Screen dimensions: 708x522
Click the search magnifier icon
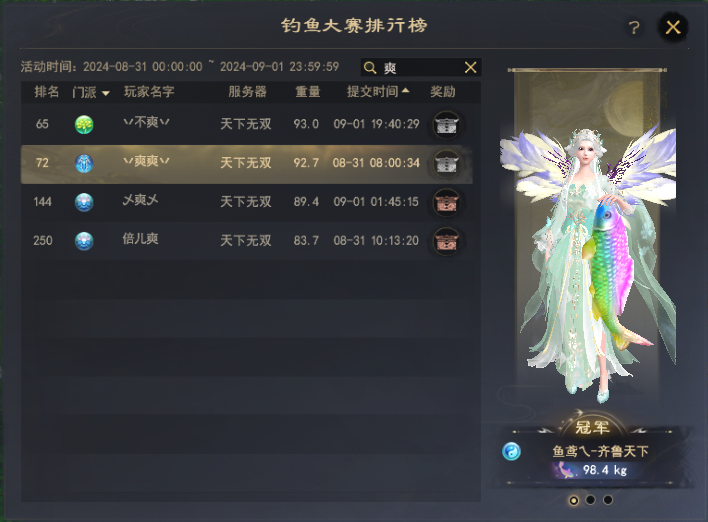(370, 68)
